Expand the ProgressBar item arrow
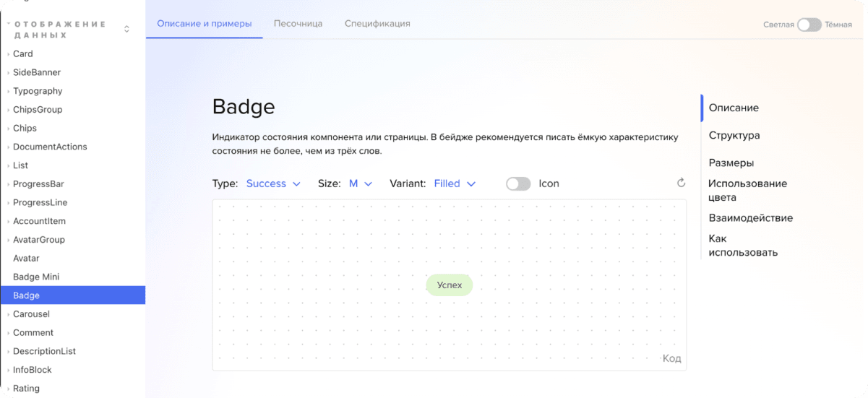Viewport: 868px width, 398px height. [x=8, y=184]
